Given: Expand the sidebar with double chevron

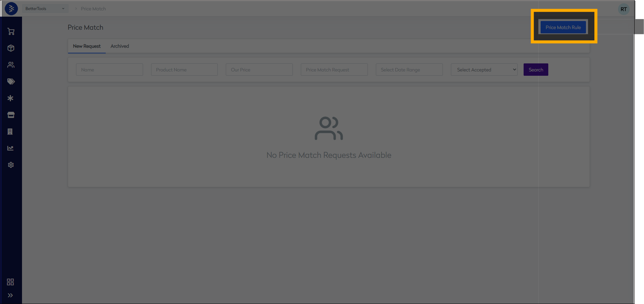Looking at the screenshot, I should coord(10,295).
